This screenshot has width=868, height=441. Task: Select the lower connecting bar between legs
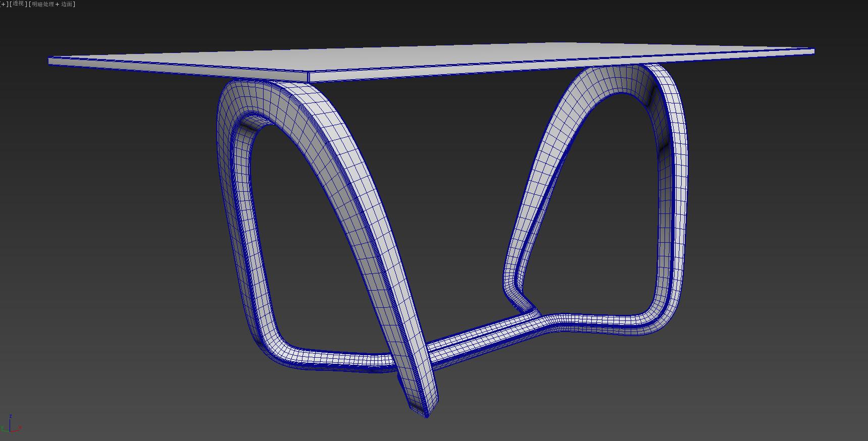click(x=485, y=337)
